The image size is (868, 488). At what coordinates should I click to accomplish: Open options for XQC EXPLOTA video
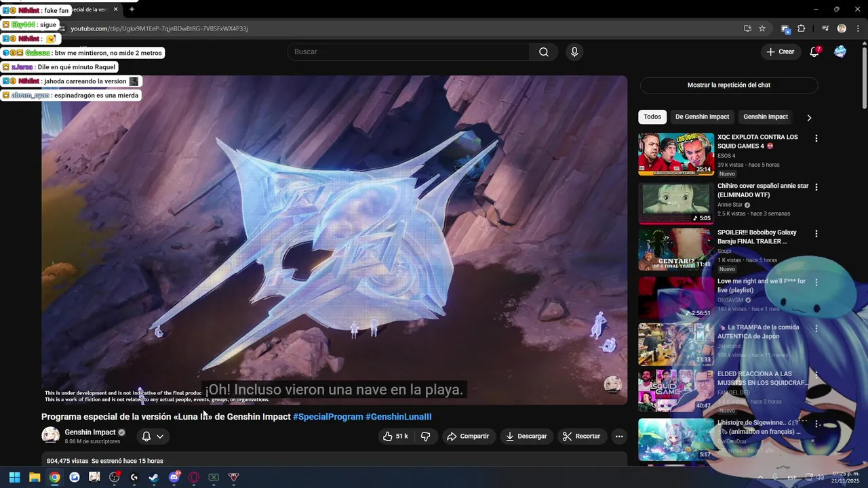point(816,138)
